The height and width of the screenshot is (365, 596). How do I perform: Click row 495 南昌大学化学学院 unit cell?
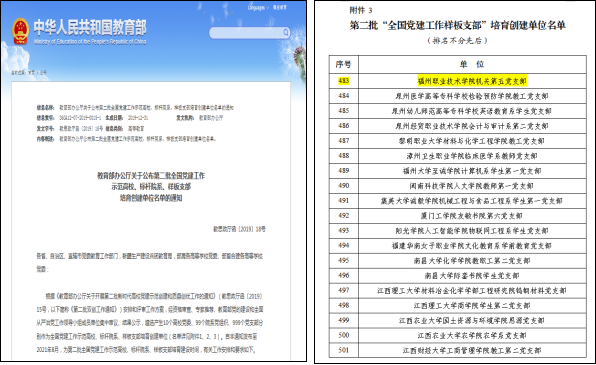[472, 260]
